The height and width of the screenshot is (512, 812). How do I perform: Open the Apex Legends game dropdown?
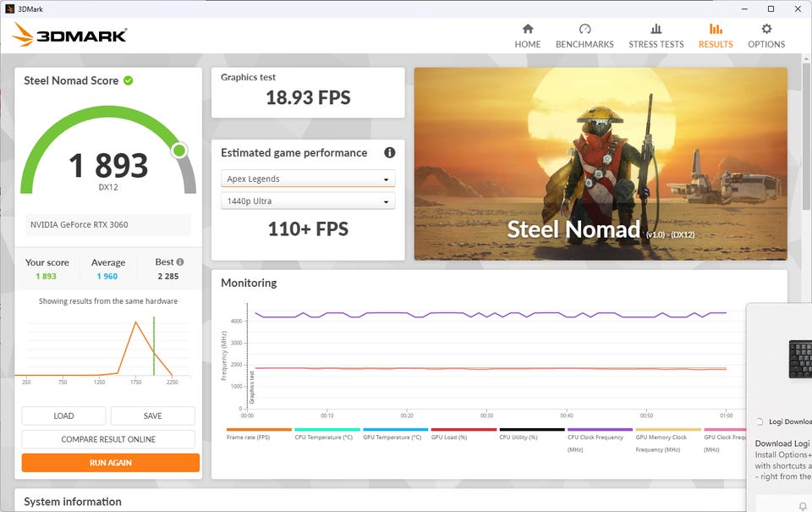[x=308, y=179]
